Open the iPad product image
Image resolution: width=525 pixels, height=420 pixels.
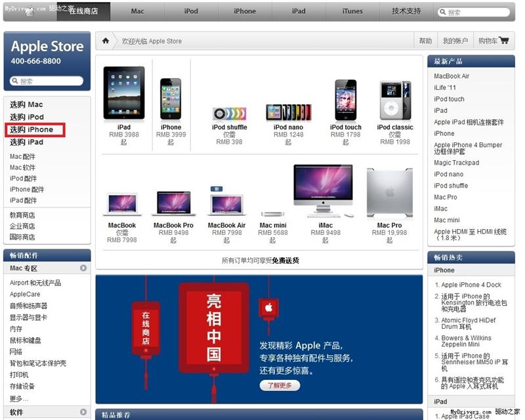[x=124, y=93]
